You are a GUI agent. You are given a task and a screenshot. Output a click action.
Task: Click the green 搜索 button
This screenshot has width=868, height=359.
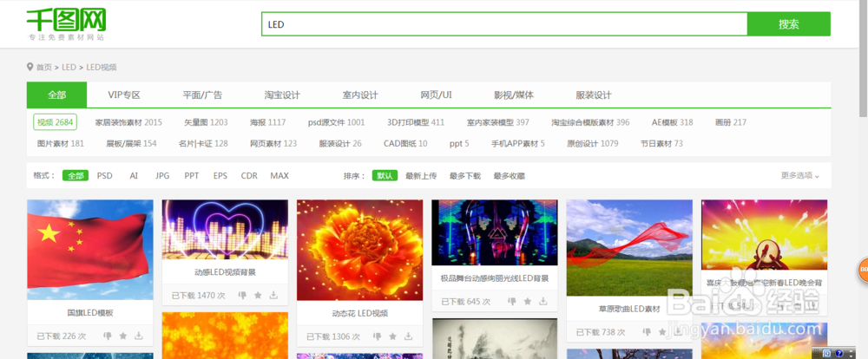point(789,23)
